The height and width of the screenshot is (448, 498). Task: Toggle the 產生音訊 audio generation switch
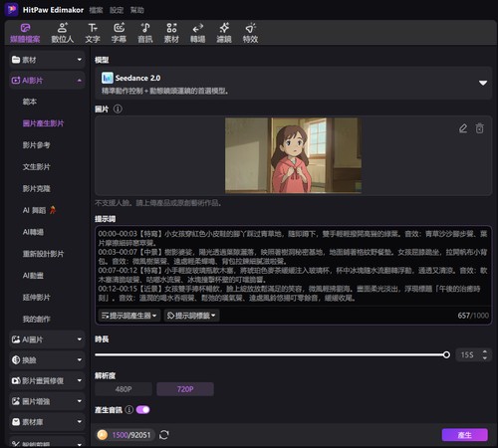[142, 410]
